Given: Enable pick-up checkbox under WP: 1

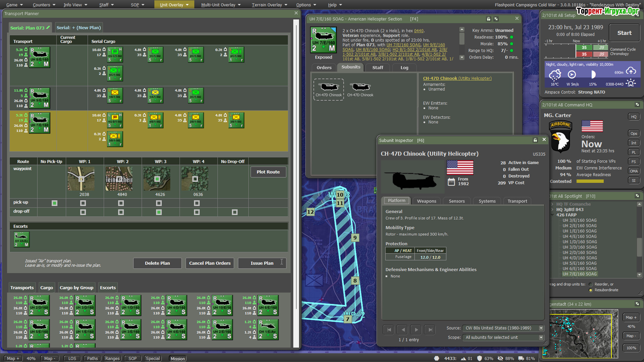Looking at the screenshot, I should [83, 203].
